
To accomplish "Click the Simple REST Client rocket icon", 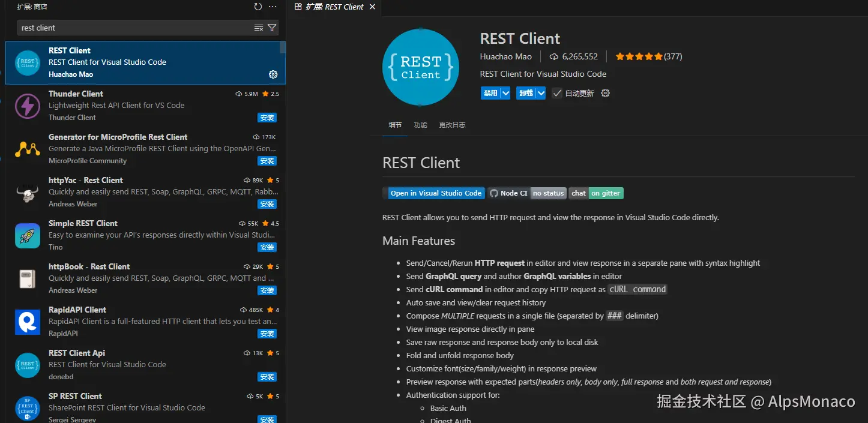I will (27, 235).
